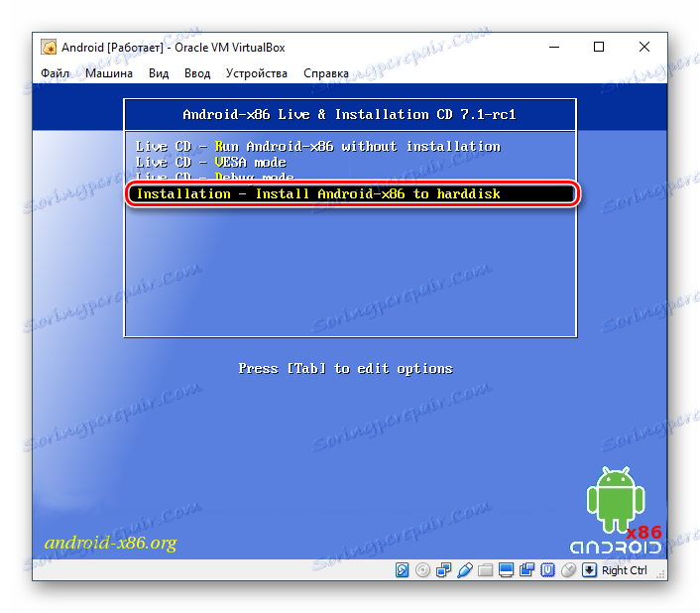The height and width of the screenshot is (613, 700).
Task: Close the VirtualBox window
Action: coord(644,47)
